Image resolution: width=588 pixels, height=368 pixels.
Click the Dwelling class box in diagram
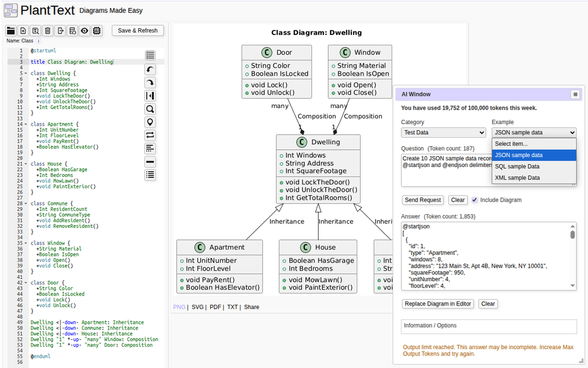(318, 169)
